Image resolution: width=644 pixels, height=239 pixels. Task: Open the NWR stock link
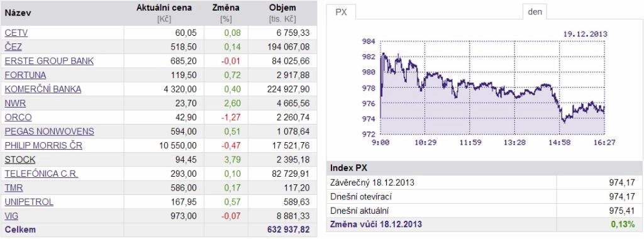(15, 103)
